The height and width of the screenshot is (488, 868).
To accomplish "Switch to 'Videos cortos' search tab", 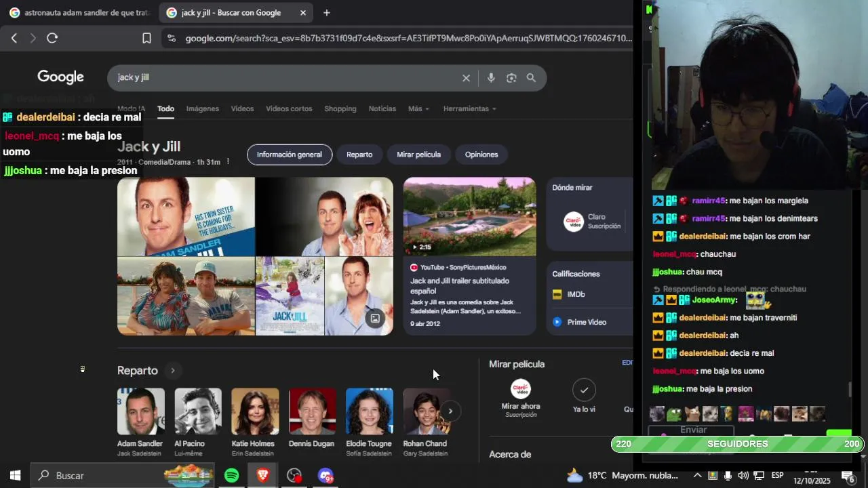I will click(289, 109).
